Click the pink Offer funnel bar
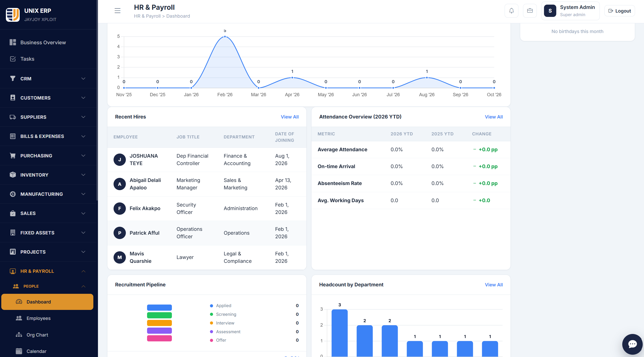644x357 pixels. [159, 338]
